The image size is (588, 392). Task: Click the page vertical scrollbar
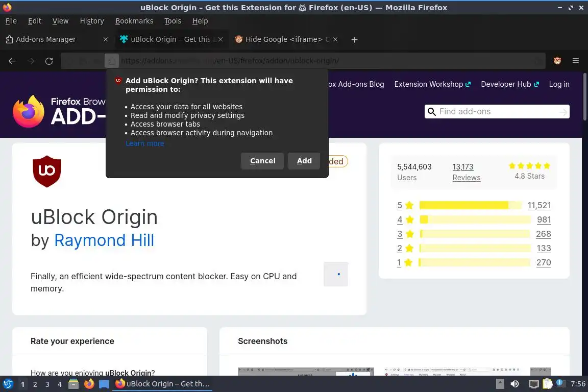point(584,97)
